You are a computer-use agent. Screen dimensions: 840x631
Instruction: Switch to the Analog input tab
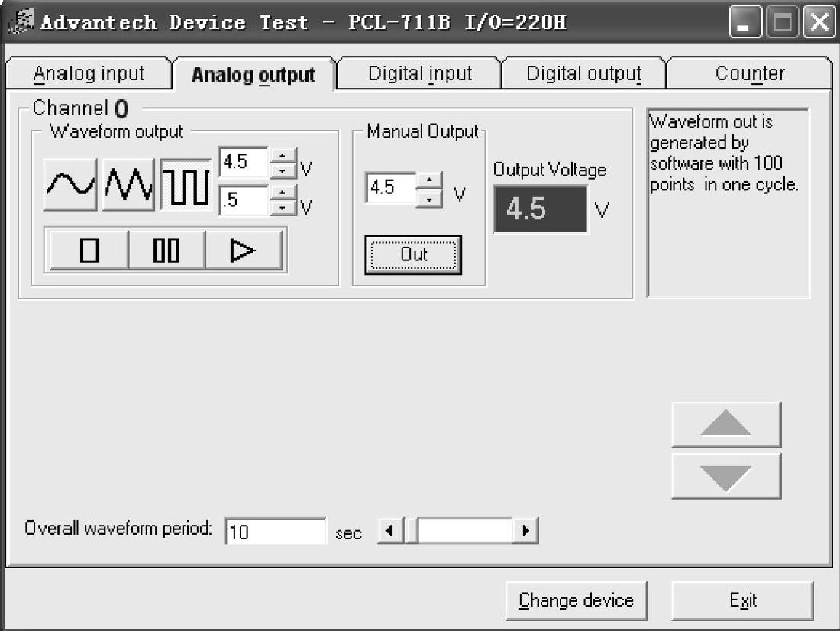coord(89,73)
